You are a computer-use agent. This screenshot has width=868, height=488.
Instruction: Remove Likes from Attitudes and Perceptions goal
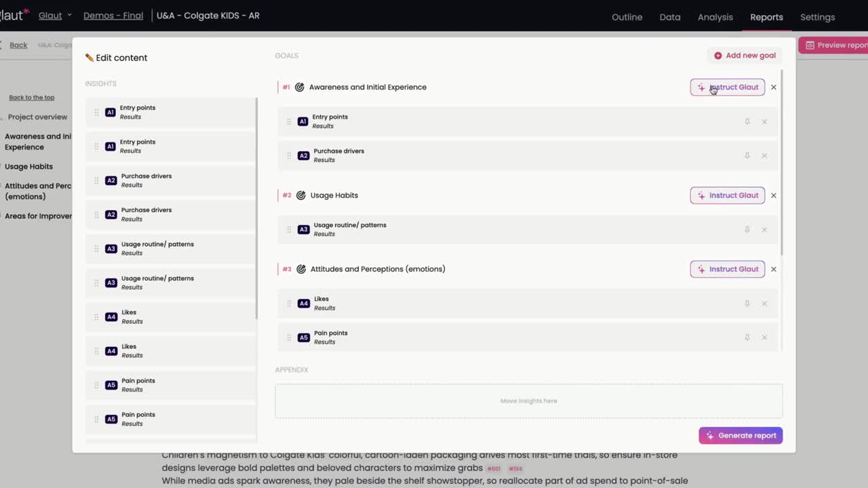[764, 303]
